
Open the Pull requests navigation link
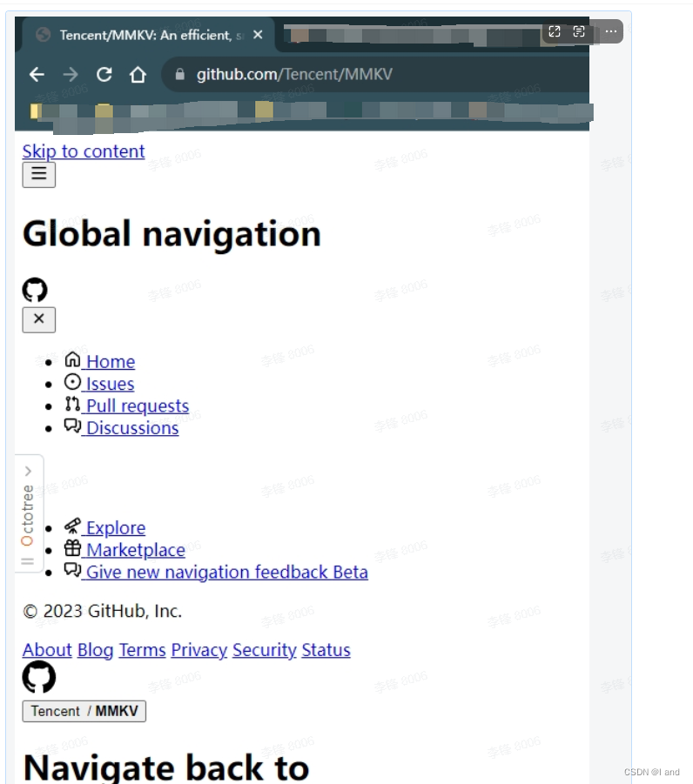138,405
